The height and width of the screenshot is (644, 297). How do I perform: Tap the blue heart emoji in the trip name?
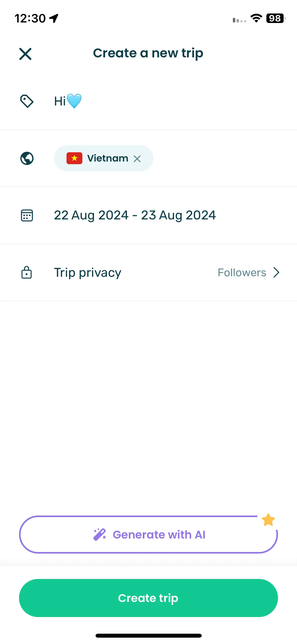(74, 101)
